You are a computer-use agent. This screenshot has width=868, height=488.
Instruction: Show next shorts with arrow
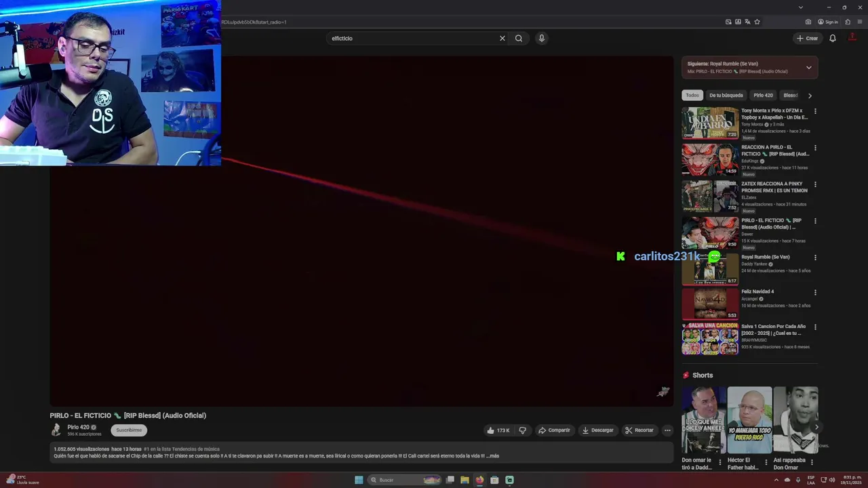(816, 427)
